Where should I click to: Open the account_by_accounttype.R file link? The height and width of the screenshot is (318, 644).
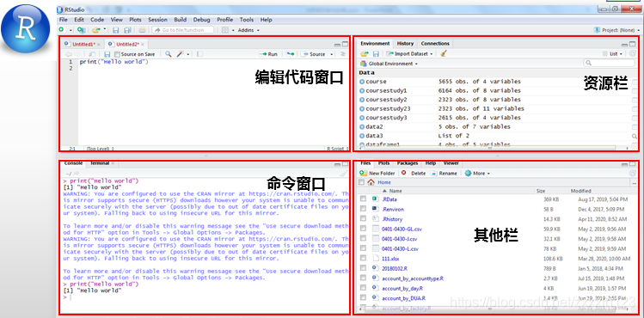[413, 278]
